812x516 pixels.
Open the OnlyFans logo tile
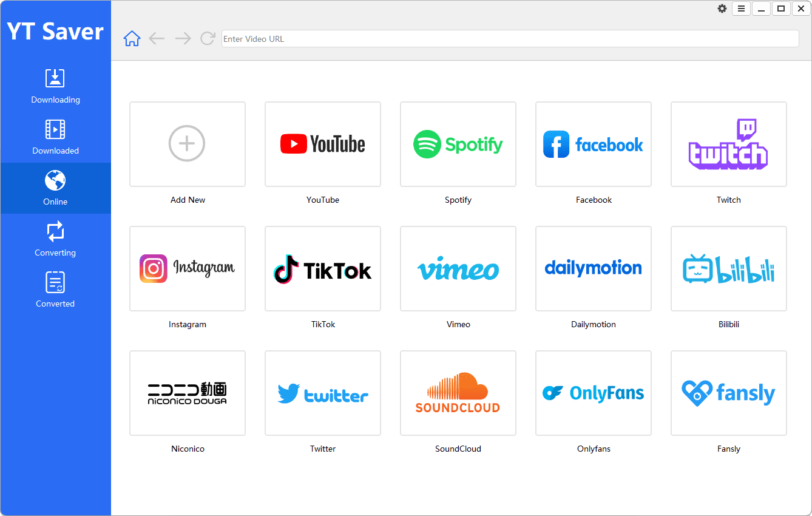pyautogui.click(x=594, y=393)
